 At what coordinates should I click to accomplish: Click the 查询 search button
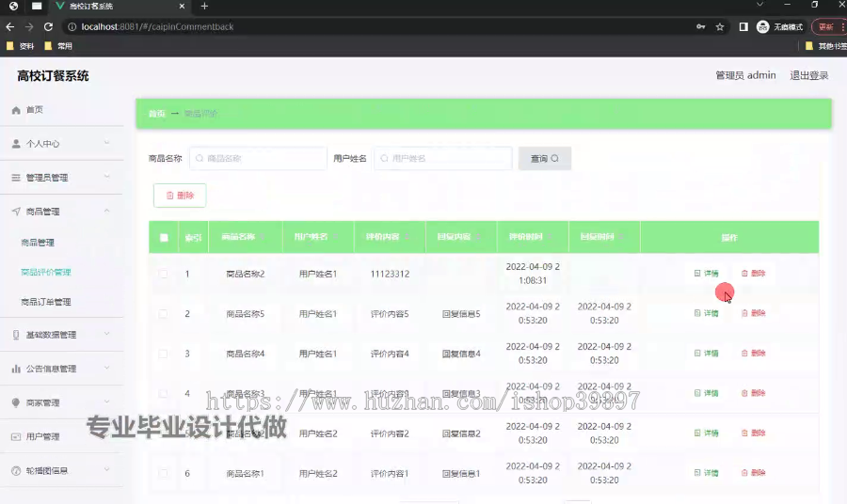pyautogui.click(x=545, y=158)
